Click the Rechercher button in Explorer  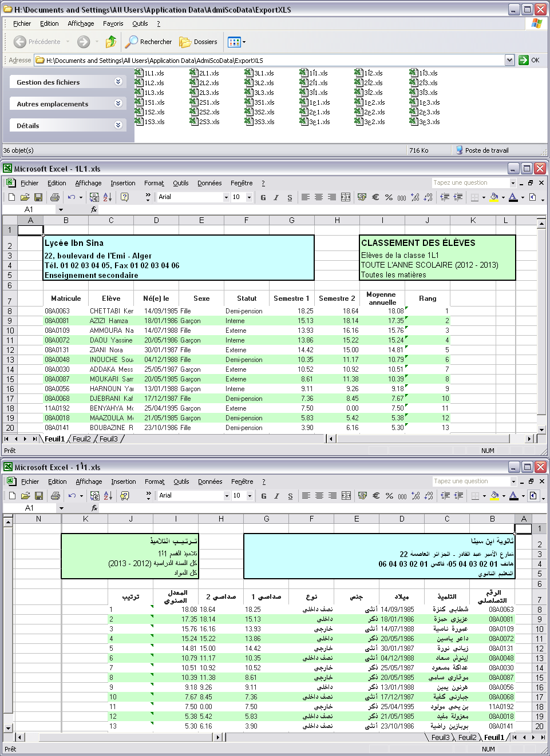(x=149, y=42)
